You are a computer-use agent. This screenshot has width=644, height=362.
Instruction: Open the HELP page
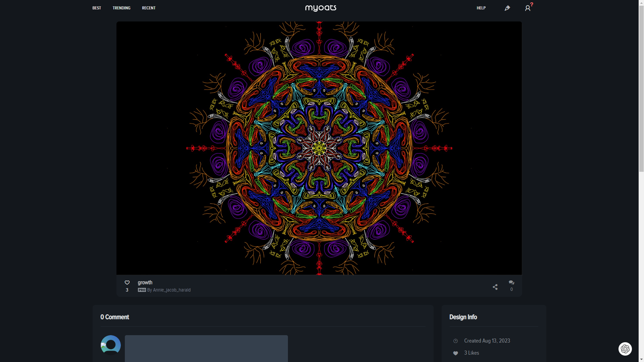coord(481,8)
